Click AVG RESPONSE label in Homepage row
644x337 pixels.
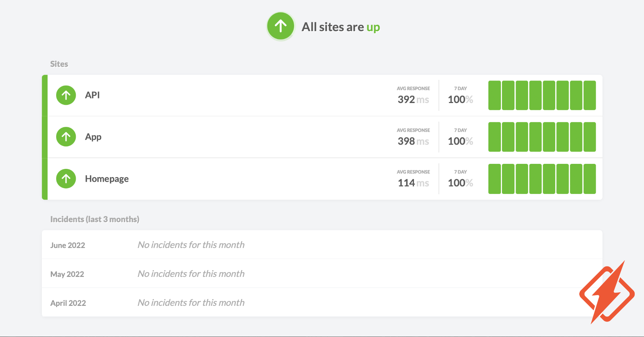point(413,172)
